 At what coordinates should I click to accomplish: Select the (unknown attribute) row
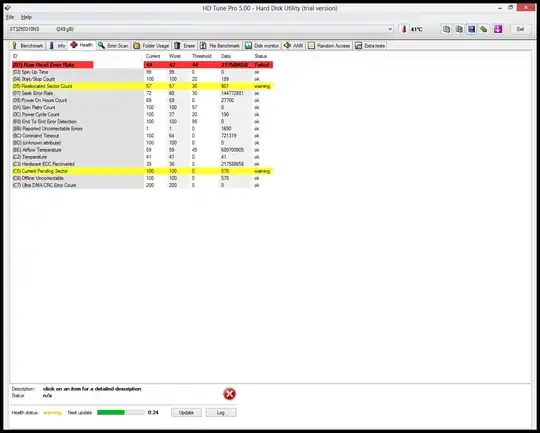(x=143, y=143)
